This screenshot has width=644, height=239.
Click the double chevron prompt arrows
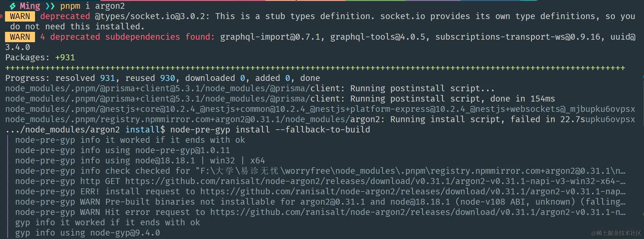50,6
